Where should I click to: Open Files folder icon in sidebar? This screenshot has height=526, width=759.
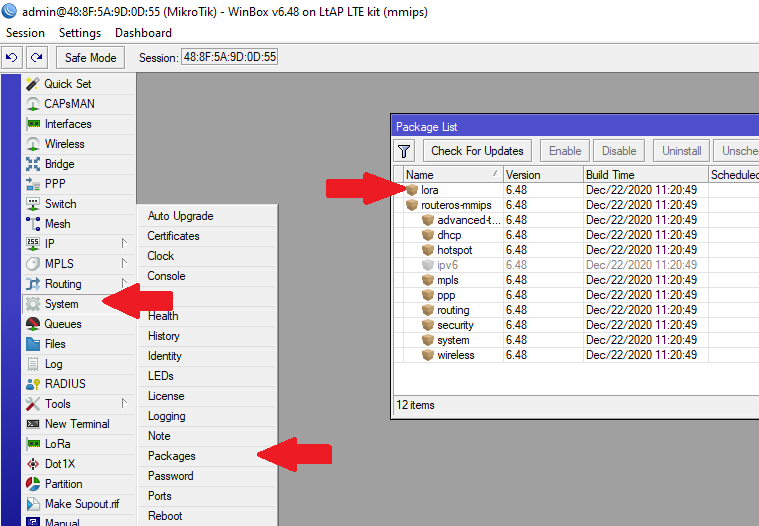(x=32, y=344)
